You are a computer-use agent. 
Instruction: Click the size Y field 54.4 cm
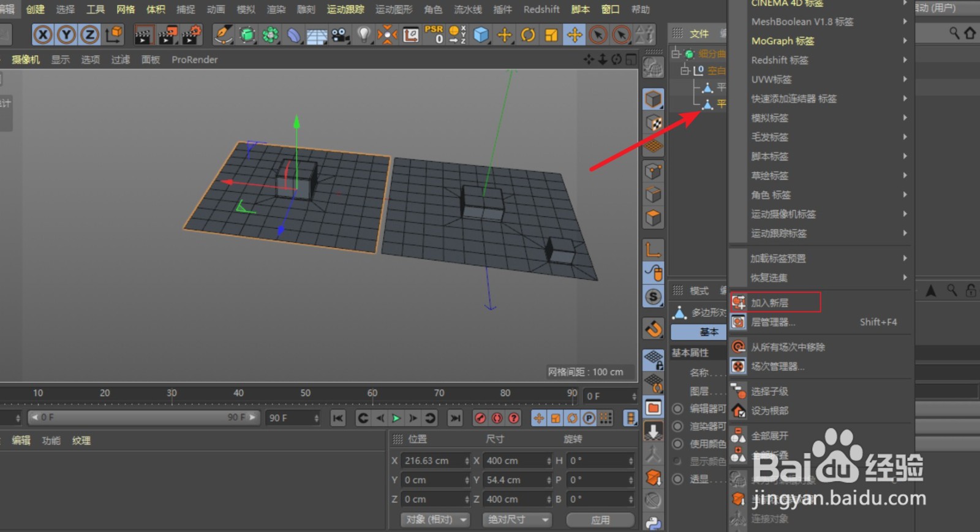[x=518, y=480]
